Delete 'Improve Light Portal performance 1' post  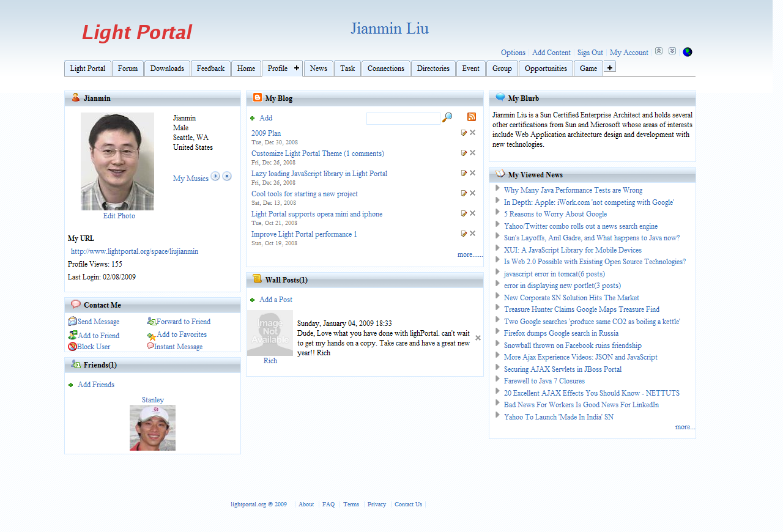[x=472, y=234]
